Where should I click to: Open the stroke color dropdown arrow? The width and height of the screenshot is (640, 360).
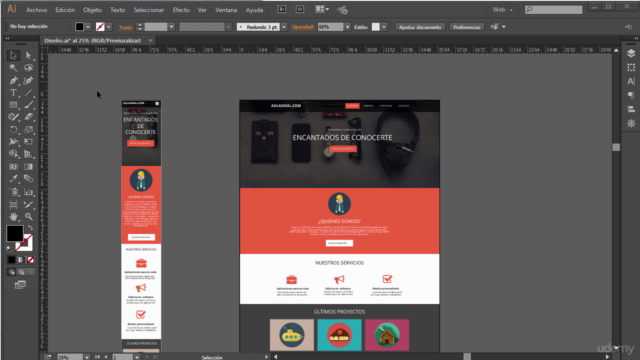point(109,27)
